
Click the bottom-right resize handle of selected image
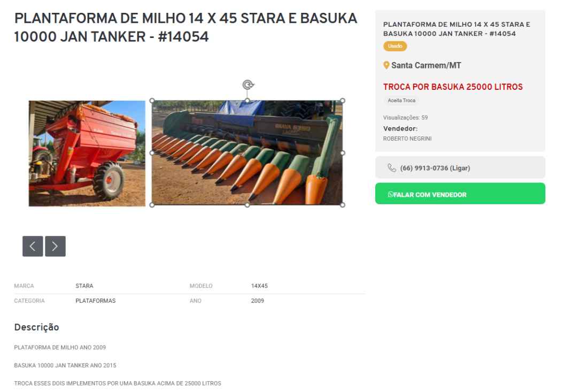[342, 205]
